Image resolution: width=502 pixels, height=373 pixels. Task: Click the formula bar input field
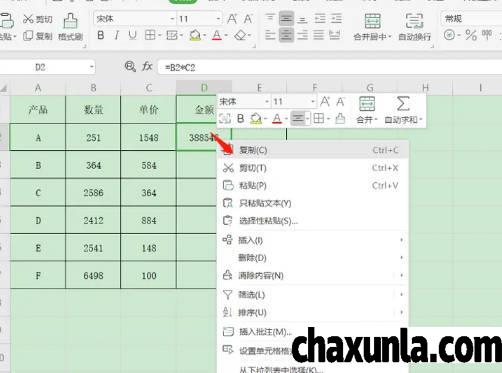click(x=330, y=67)
